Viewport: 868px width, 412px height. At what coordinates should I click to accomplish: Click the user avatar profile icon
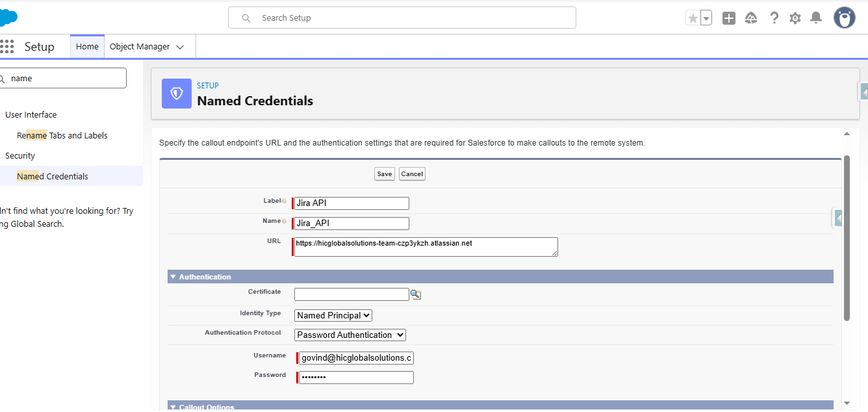(845, 18)
